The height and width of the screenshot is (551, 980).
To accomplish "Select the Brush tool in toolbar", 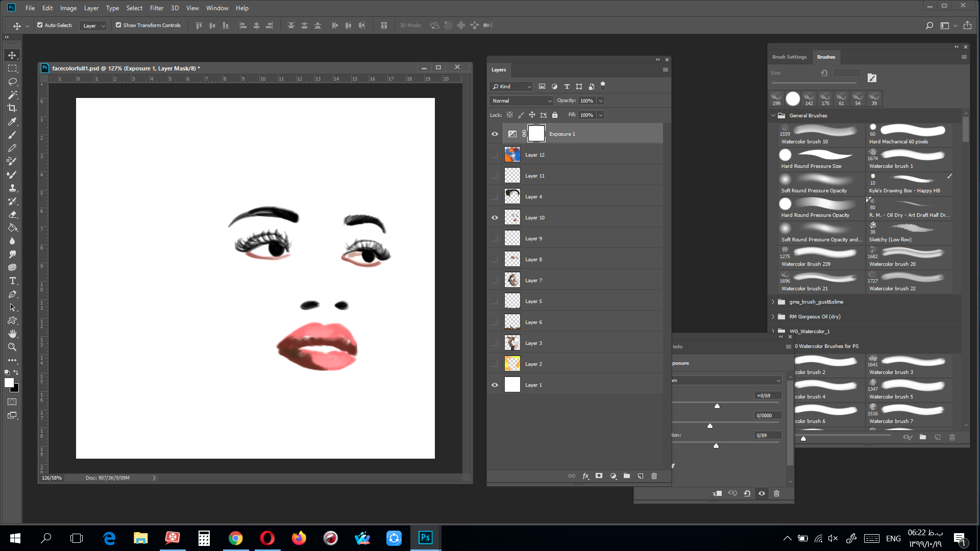I will tap(12, 135).
